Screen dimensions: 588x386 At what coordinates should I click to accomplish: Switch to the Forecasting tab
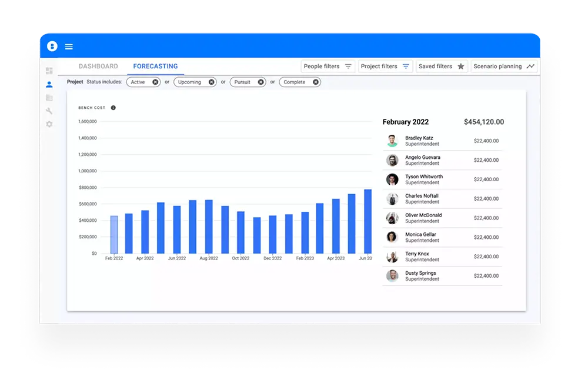click(x=155, y=66)
